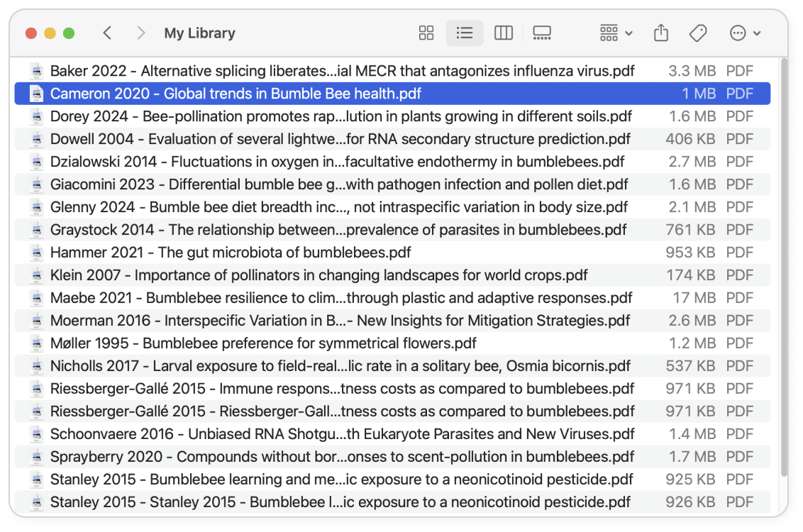Image resolution: width=803 pixels, height=532 pixels.
Task: Switch to gallery view
Action: (542, 33)
